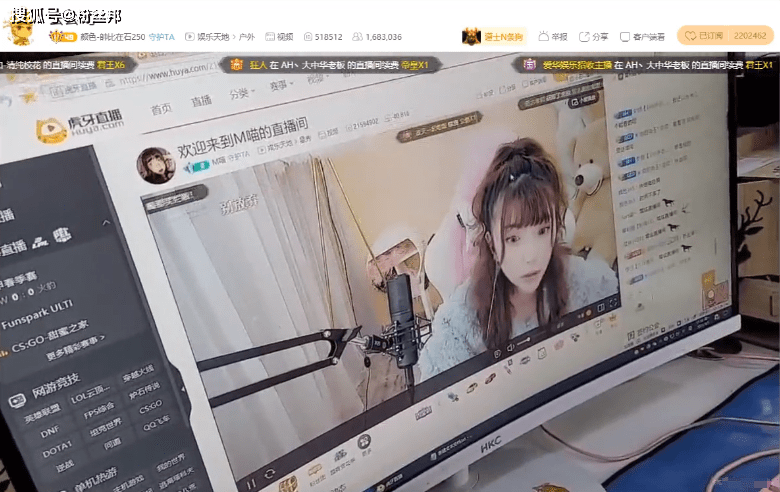Open DNF game category

tap(50, 433)
